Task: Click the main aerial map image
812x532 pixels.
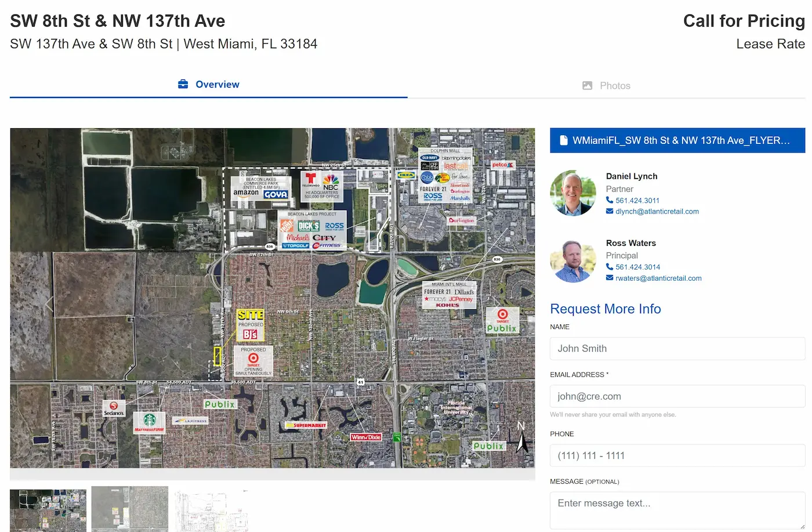Action: point(273,298)
